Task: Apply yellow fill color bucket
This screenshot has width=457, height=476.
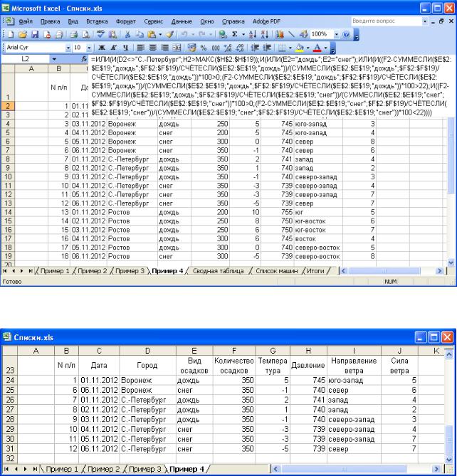Action: click(300, 48)
